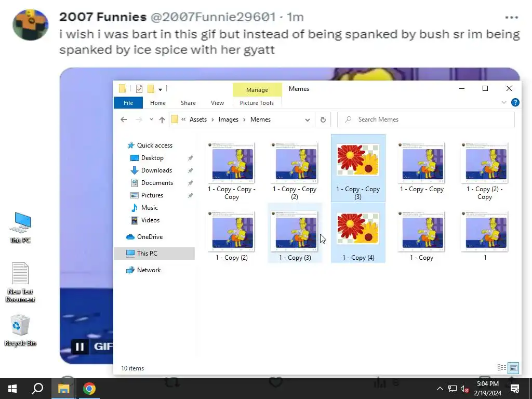Click File Explorer taskbar icon
This screenshot has height=399, width=532.
click(63, 389)
